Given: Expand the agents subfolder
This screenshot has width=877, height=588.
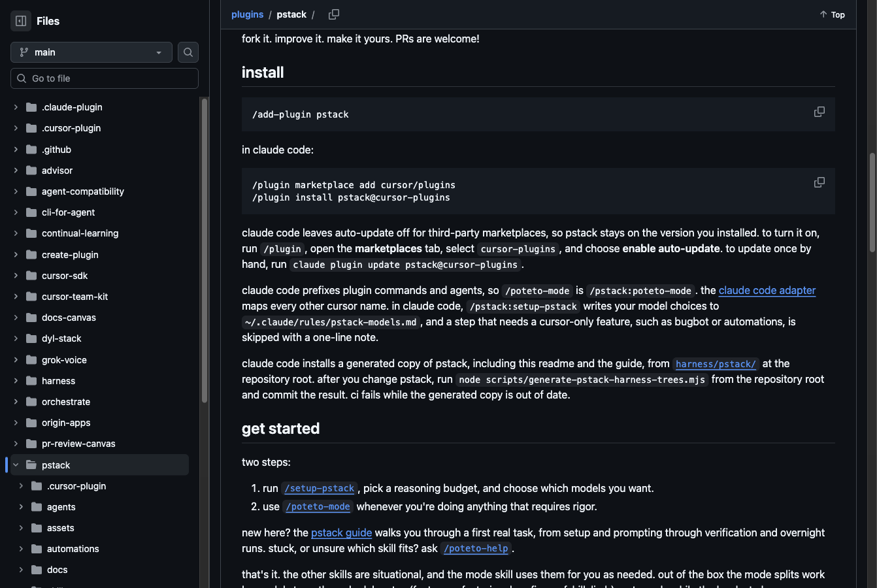Looking at the screenshot, I should coord(21,507).
